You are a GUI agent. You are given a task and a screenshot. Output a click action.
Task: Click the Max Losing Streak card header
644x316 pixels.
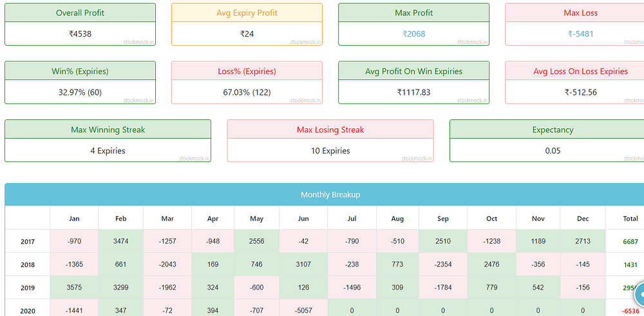point(330,130)
